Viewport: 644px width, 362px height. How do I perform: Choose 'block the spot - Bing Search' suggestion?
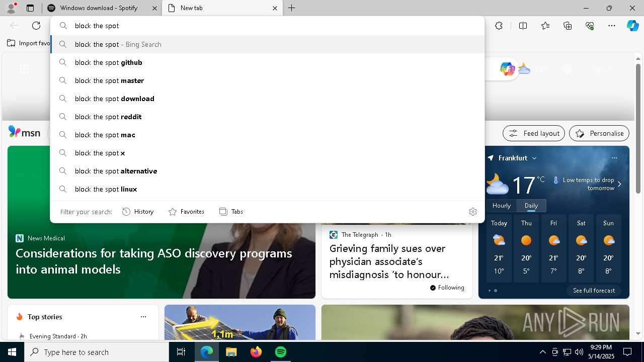click(x=267, y=44)
